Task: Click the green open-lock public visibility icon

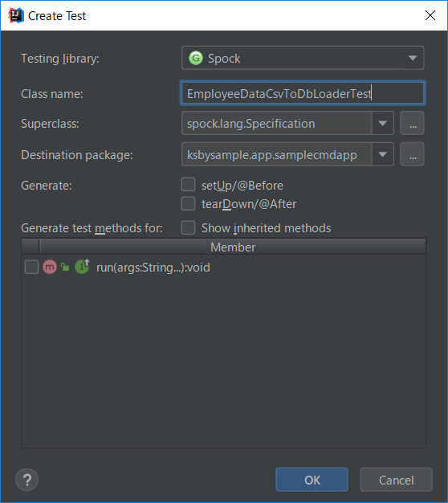Action: [x=65, y=267]
